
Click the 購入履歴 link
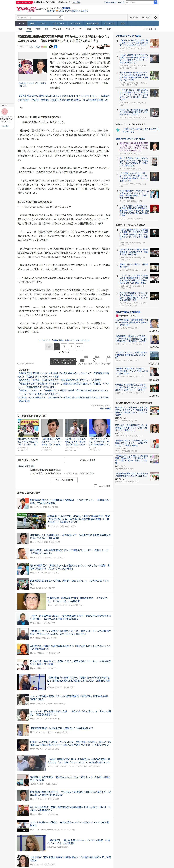click(146, 18)
